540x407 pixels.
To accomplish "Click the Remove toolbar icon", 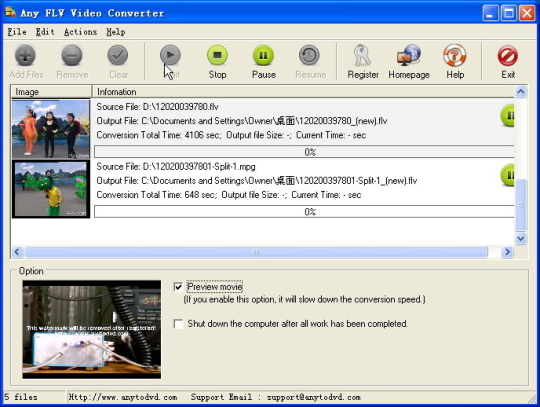I will pos(72,55).
